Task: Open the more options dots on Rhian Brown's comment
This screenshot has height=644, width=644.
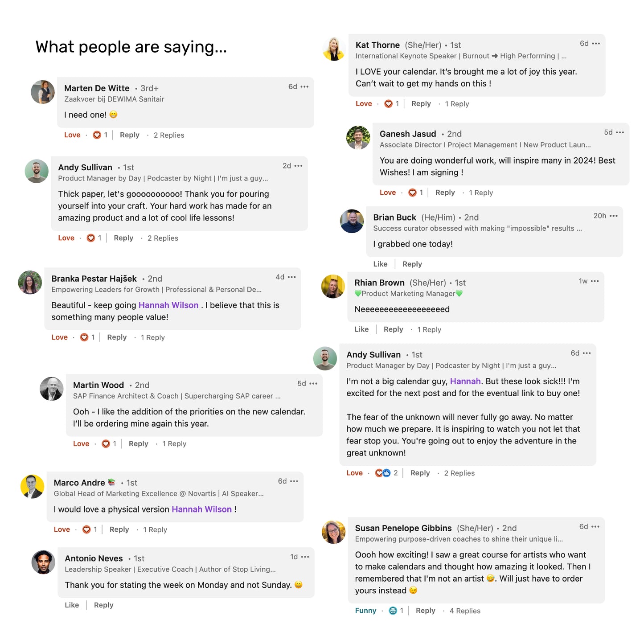Action: click(595, 281)
